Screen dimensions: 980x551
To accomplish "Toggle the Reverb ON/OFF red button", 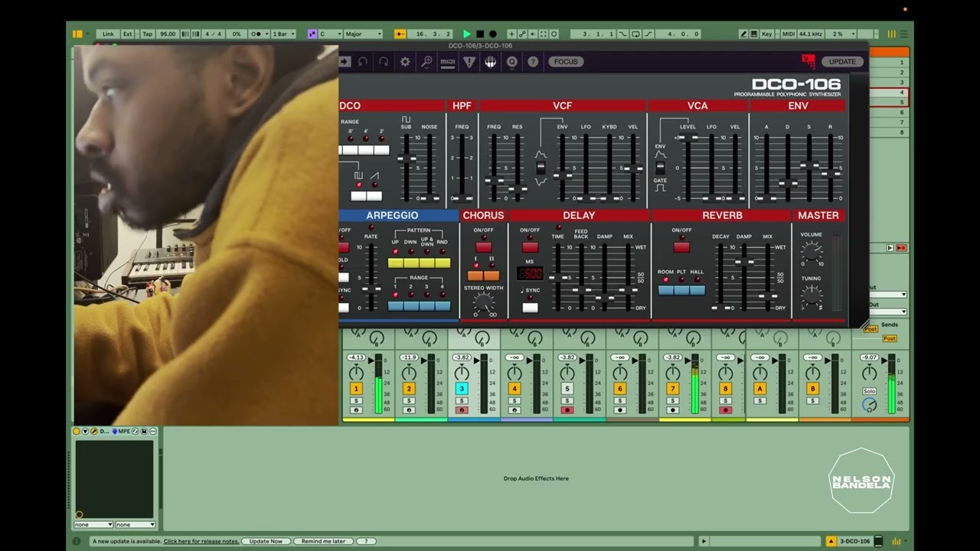I will point(681,246).
